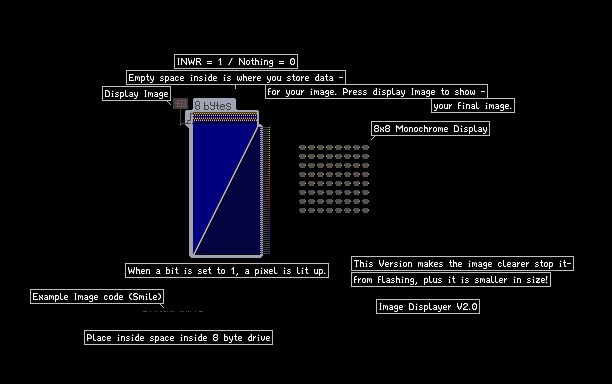Image resolution: width=612 pixels, height=384 pixels.
Task: Click the 'from flashing, plus it is smaller' label
Action: [451, 279]
